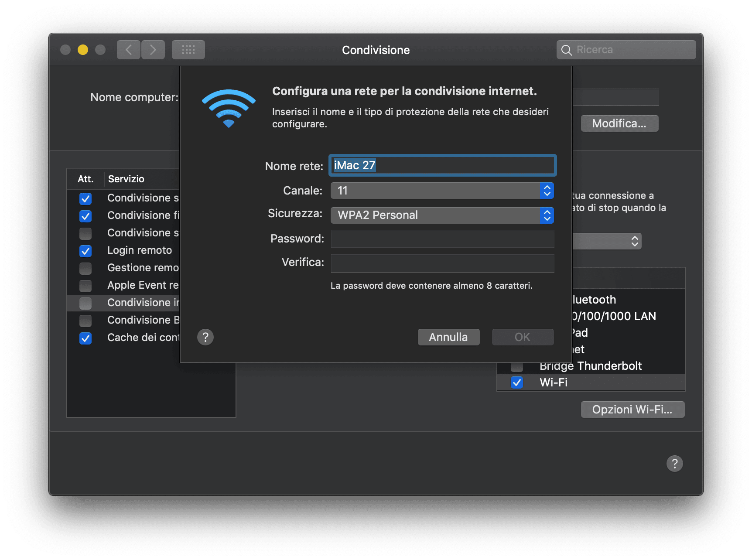Show all preferences grid button

(x=188, y=50)
